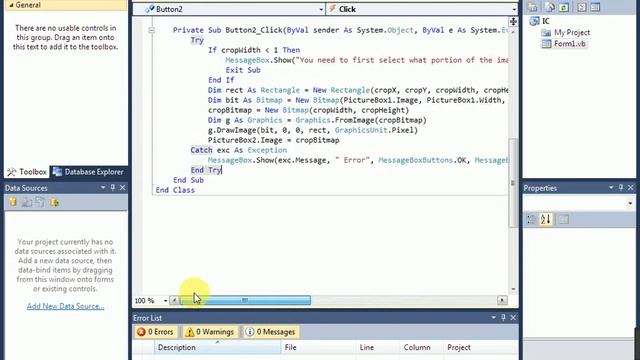The width and height of the screenshot is (640, 360).
Task: Sort by the Line column header
Action: (x=378, y=347)
